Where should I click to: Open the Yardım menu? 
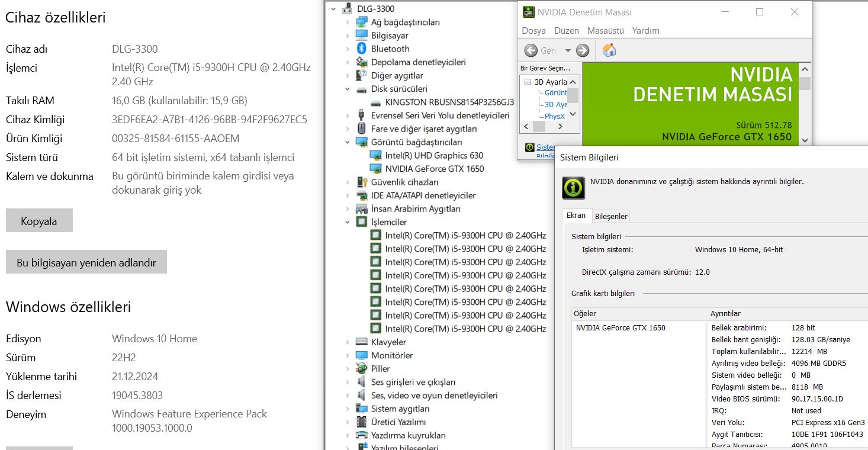click(x=645, y=30)
